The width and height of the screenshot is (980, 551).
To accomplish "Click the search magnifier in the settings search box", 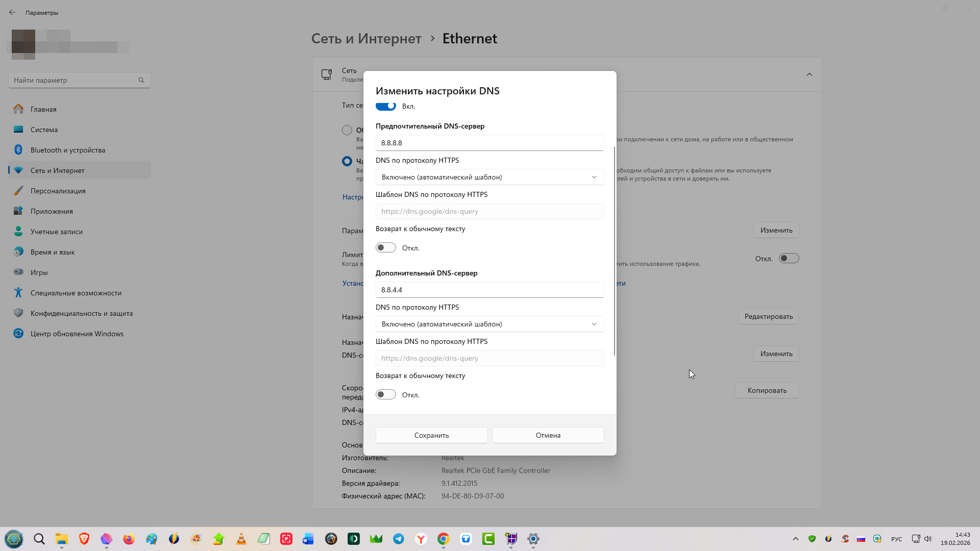I will pyautogui.click(x=141, y=80).
